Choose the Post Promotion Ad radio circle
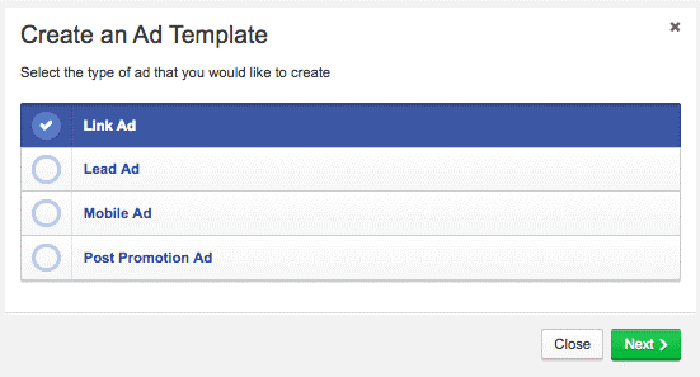Viewport: 700px width, 377px height. coord(46,258)
